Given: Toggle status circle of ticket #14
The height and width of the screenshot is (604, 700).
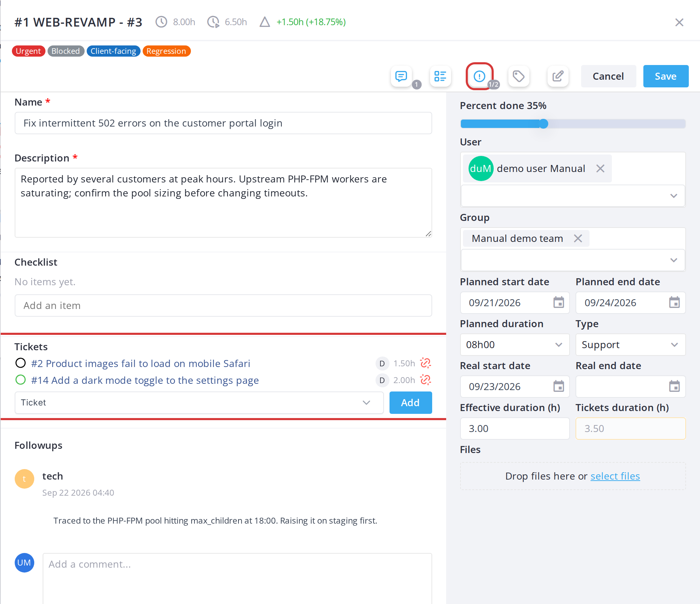Looking at the screenshot, I should coord(21,380).
